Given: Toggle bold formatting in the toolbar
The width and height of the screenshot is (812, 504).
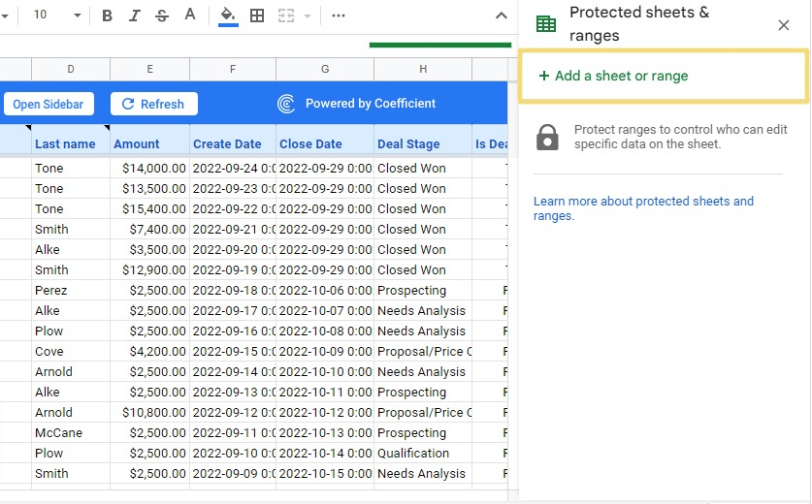Looking at the screenshot, I should point(107,16).
